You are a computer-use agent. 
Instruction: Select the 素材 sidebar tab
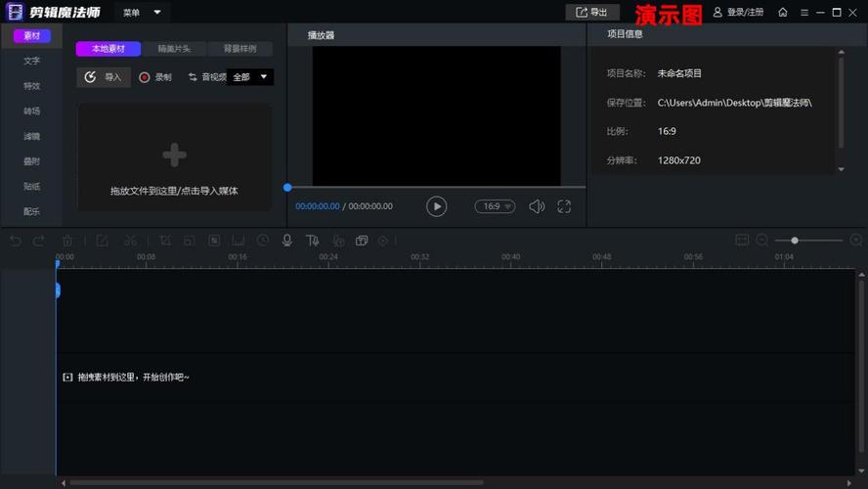coord(32,36)
